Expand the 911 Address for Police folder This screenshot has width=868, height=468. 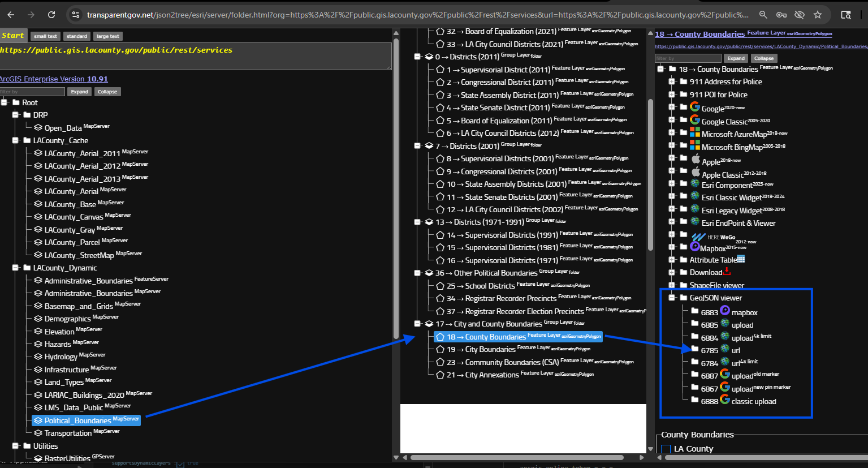(x=672, y=81)
